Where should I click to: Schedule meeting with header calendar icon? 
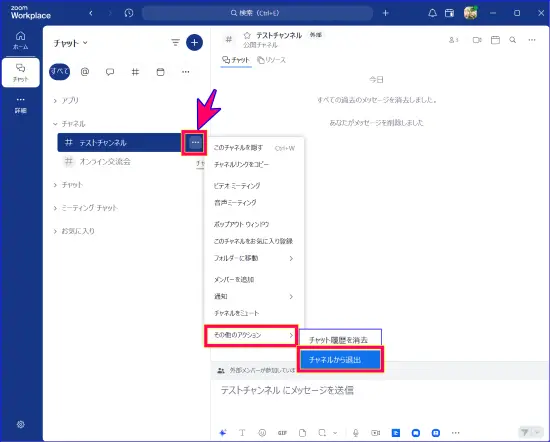(x=495, y=40)
